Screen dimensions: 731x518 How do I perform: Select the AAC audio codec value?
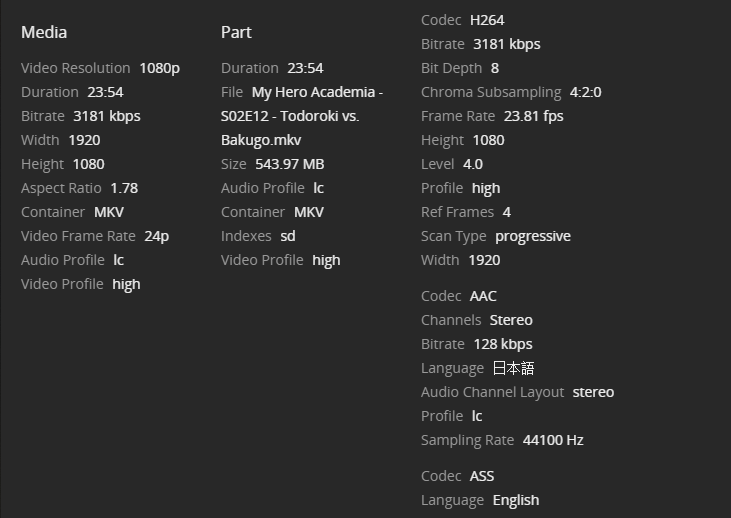point(483,296)
